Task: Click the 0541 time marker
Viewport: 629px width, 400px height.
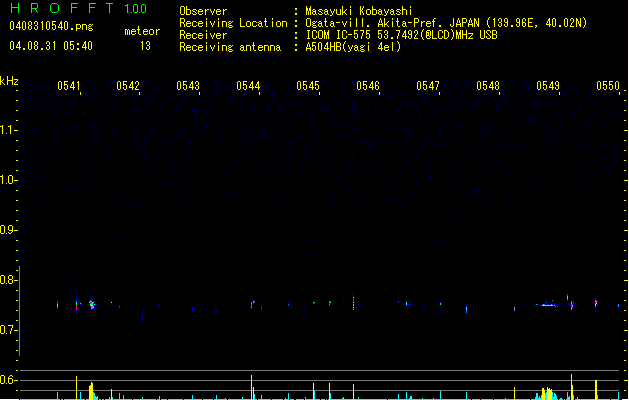Action: click(69, 86)
